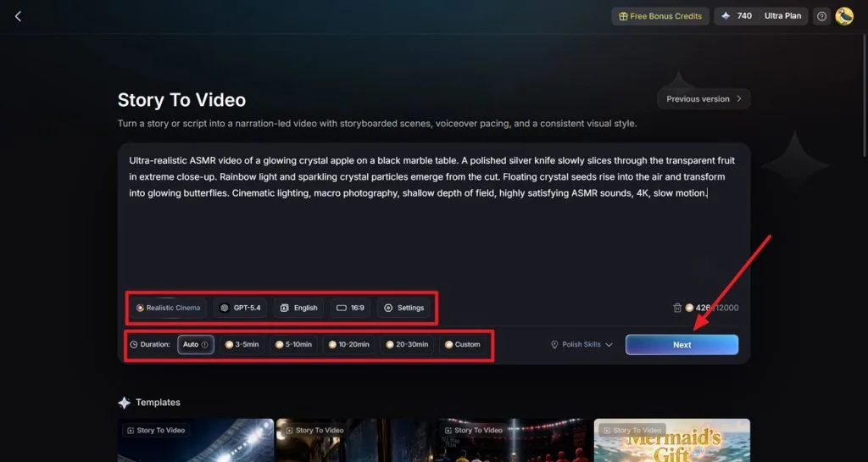The height and width of the screenshot is (462, 868).
Task: Select 3-5min duration
Action: [x=242, y=344]
